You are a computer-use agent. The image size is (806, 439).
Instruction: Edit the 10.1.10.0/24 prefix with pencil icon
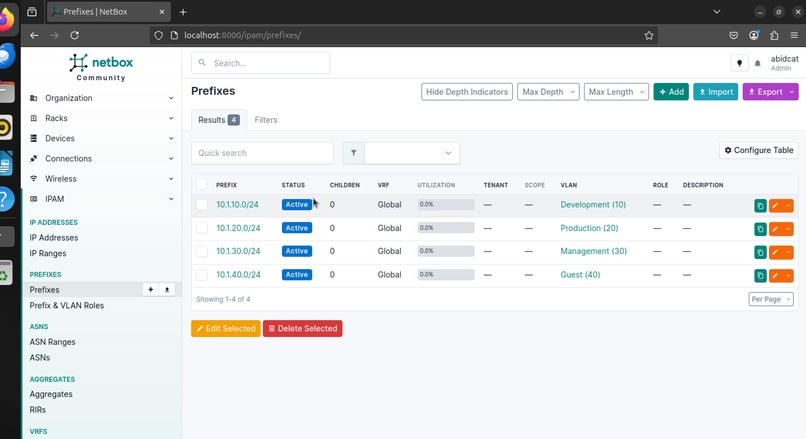coord(775,206)
